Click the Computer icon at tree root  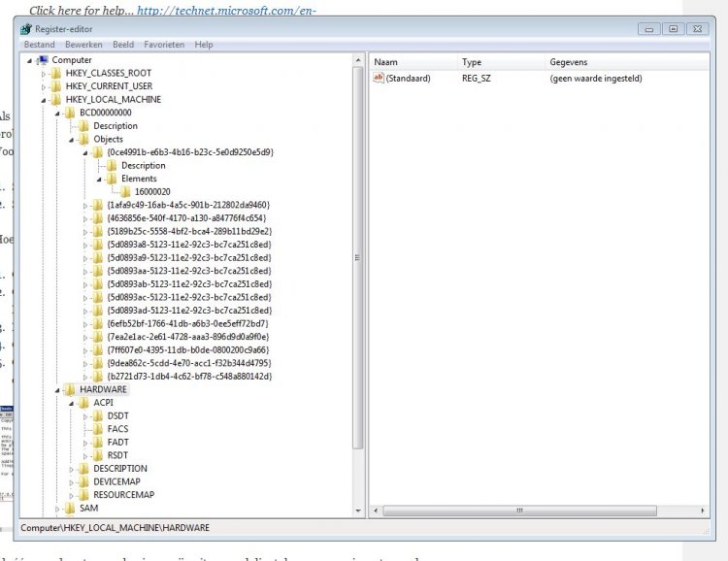point(43,60)
